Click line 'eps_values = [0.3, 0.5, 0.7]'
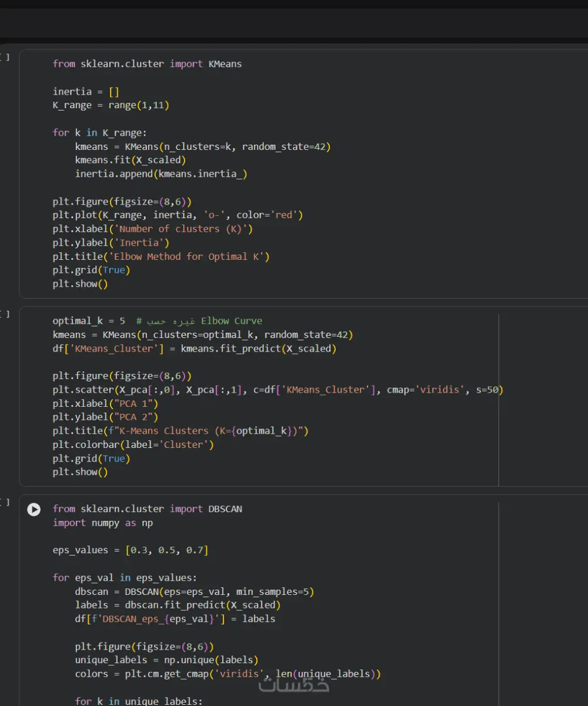Screen dimensions: 588x706 click(131, 550)
